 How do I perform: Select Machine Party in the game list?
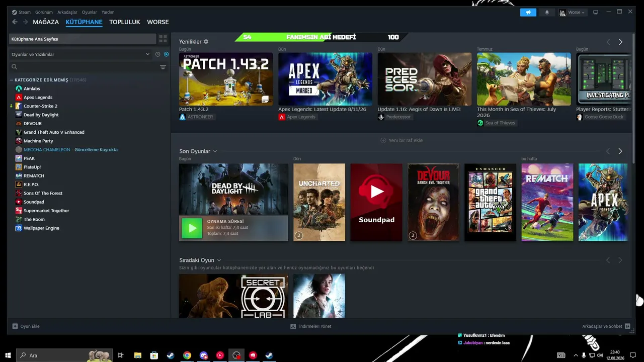point(38,141)
